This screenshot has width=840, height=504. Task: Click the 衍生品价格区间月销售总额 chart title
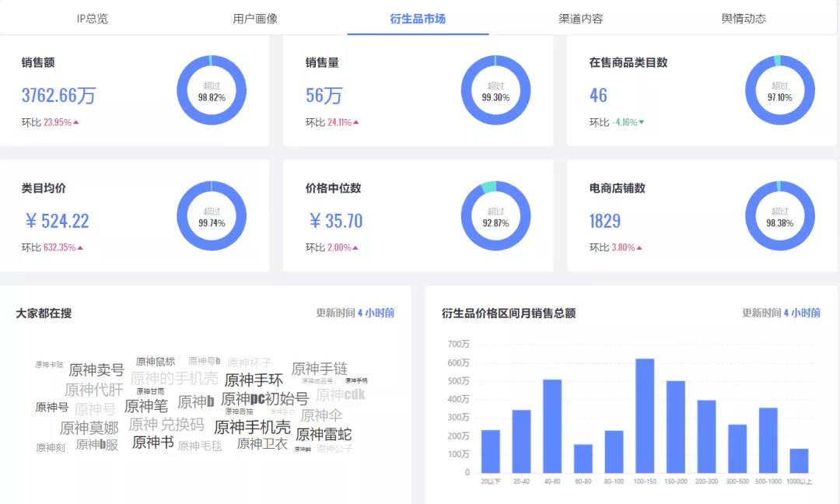(x=509, y=313)
